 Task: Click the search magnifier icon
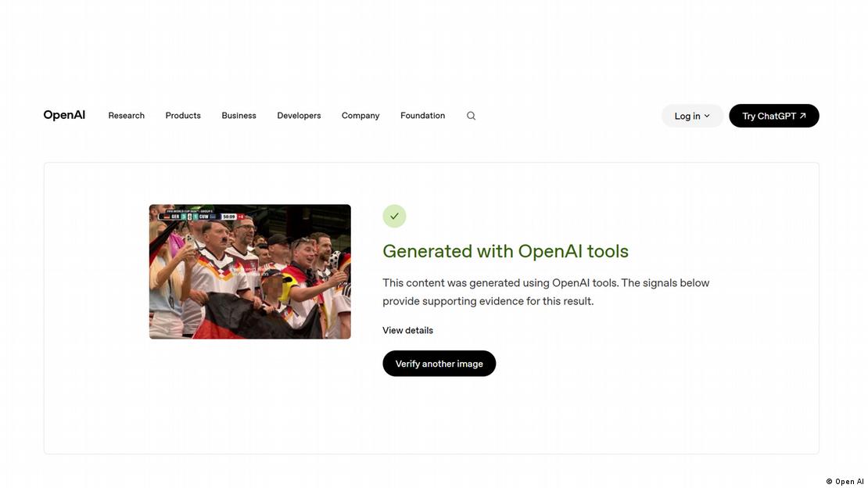coord(471,116)
